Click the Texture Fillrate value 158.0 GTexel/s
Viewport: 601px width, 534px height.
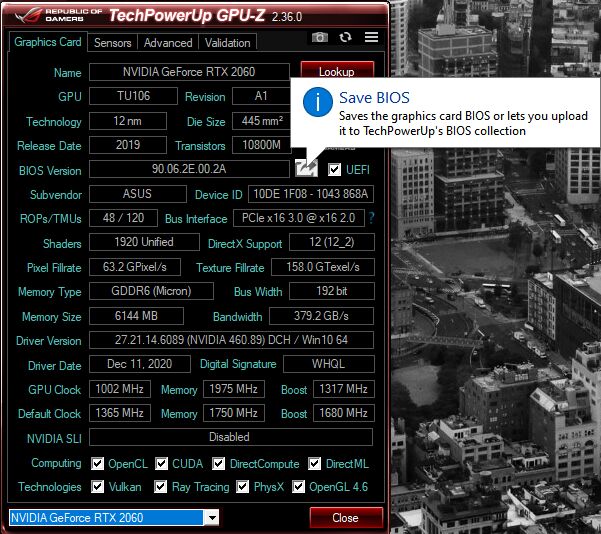click(x=323, y=267)
